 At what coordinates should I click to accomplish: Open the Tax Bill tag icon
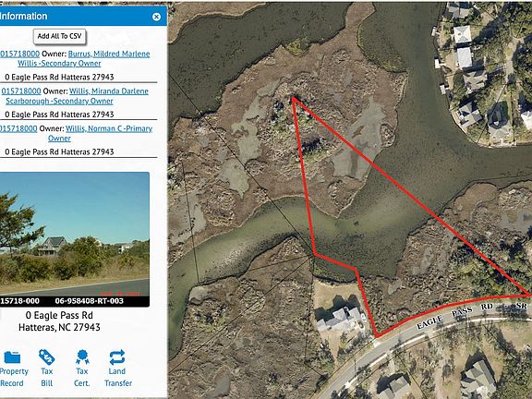pos(47,357)
